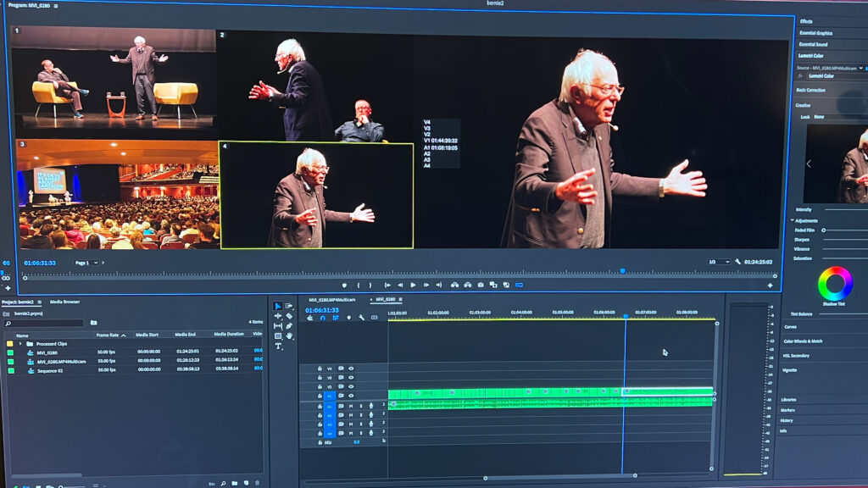Click the Step Forward transport icon
This screenshot has width=868, height=488.
(426, 284)
